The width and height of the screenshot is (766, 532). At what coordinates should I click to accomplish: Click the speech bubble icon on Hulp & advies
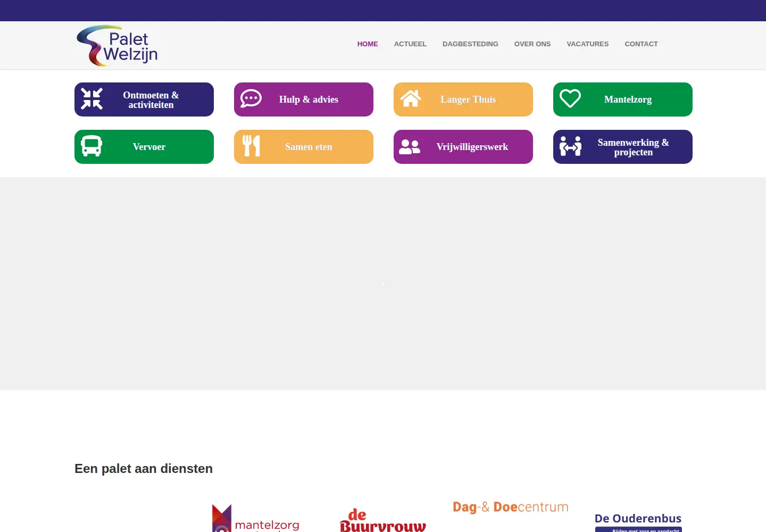point(251,98)
